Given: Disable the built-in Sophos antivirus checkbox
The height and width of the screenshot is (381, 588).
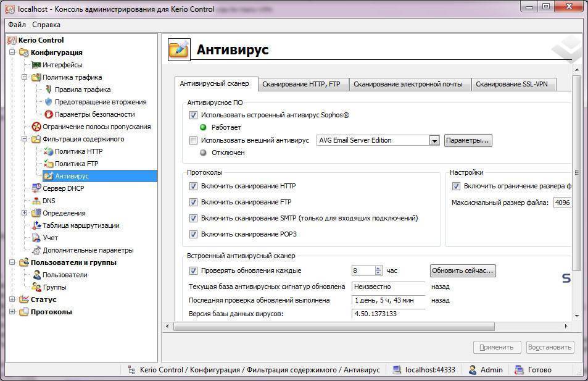Looking at the screenshot, I should (193, 115).
